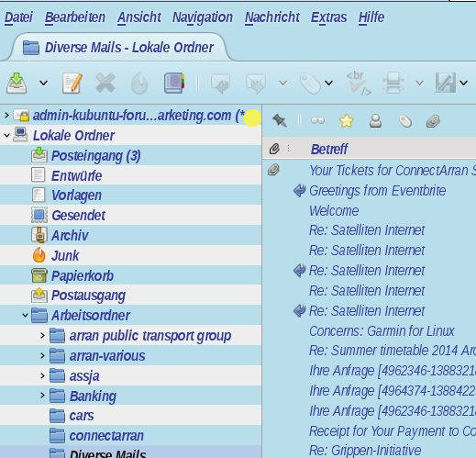
Task: Open dropdown arrow next to Get Messages
Action: click(44, 83)
